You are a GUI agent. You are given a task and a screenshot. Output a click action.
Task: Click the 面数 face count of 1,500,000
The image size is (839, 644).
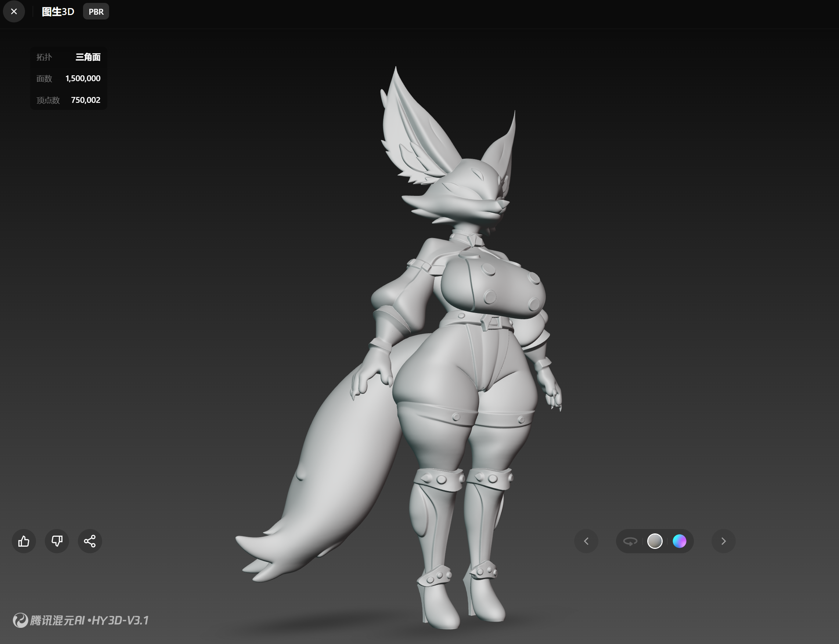[x=83, y=78]
